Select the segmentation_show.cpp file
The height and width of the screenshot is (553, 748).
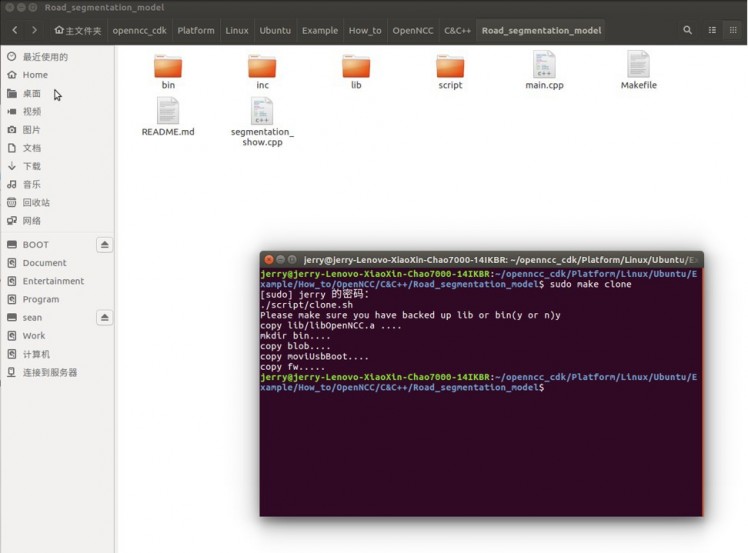tap(262, 112)
